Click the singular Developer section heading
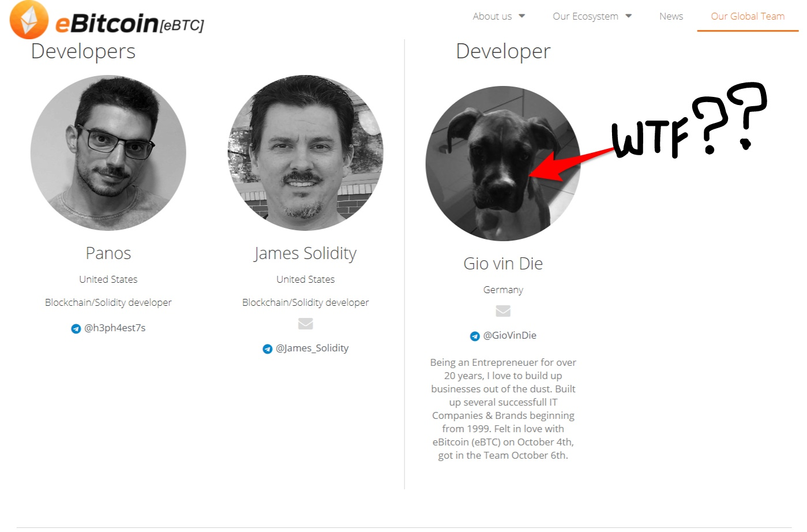 (503, 51)
